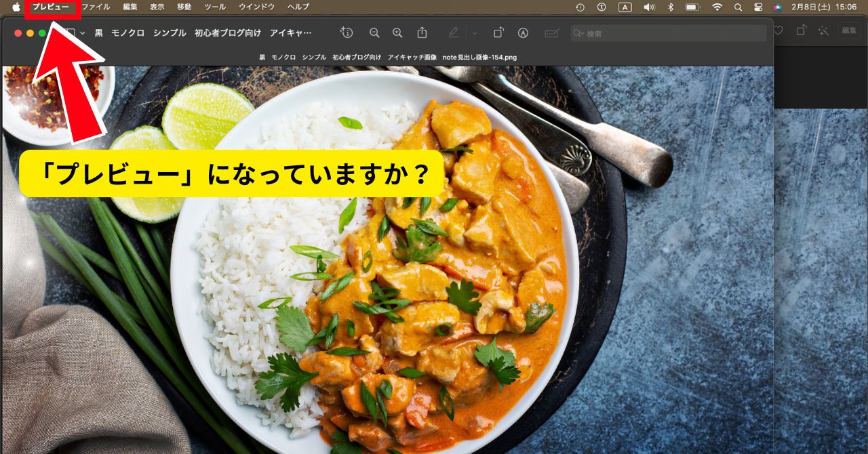This screenshot has height=454, width=868.
Task: Open the ツール menu
Action: coord(215,7)
